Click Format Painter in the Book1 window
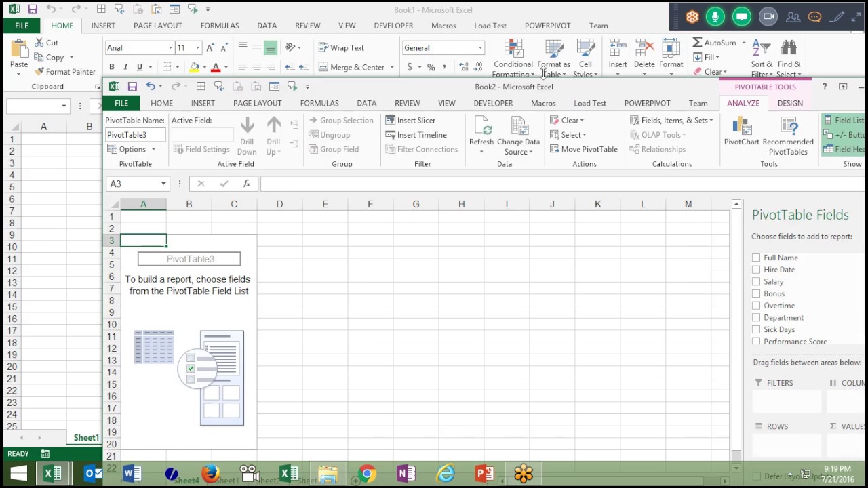Image resolution: width=868 pixels, height=488 pixels. [x=65, y=72]
